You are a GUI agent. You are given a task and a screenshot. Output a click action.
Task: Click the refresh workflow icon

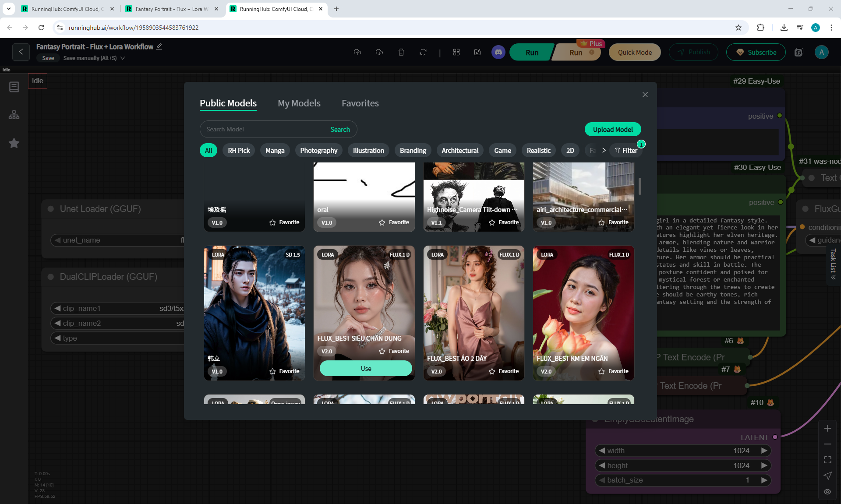(x=423, y=52)
